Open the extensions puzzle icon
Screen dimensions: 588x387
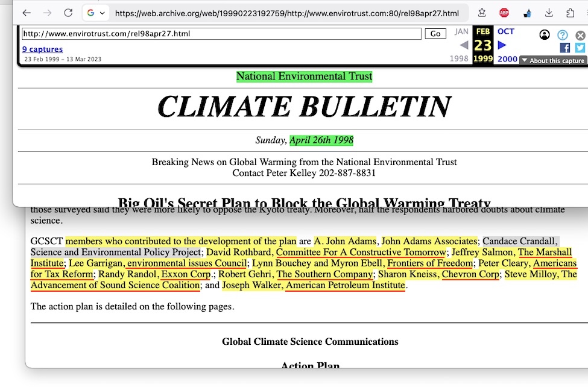(571, 13)
